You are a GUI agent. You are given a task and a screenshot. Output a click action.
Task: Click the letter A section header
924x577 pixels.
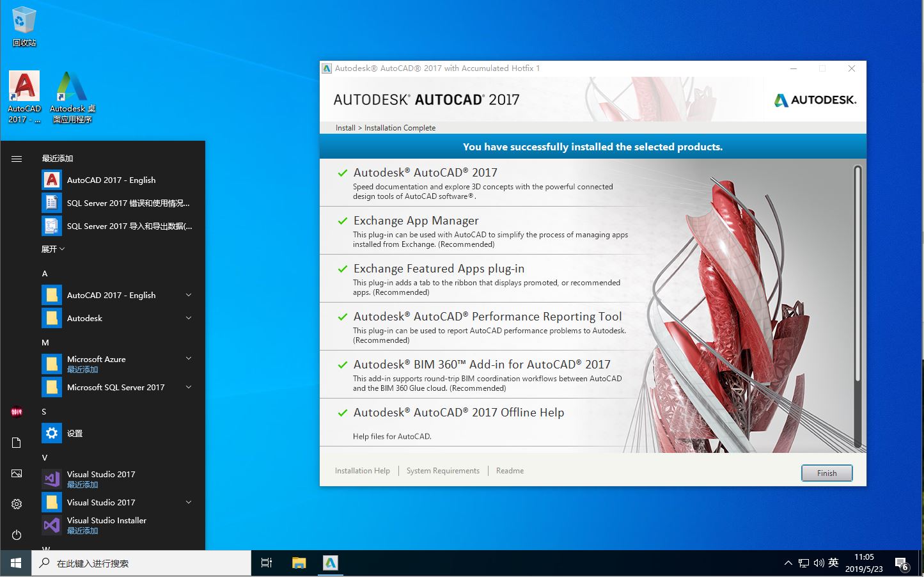point(45,273)
